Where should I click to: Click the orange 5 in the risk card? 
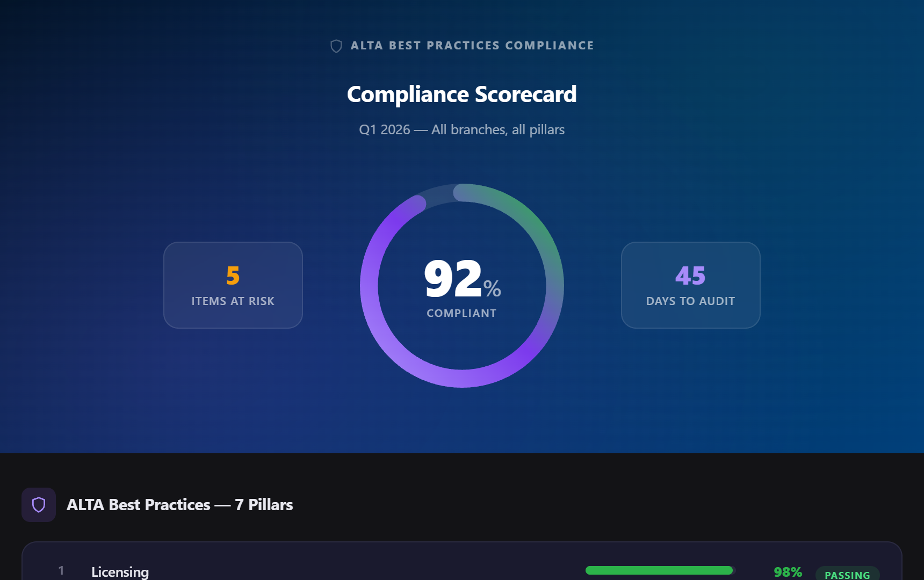(233, 275)
